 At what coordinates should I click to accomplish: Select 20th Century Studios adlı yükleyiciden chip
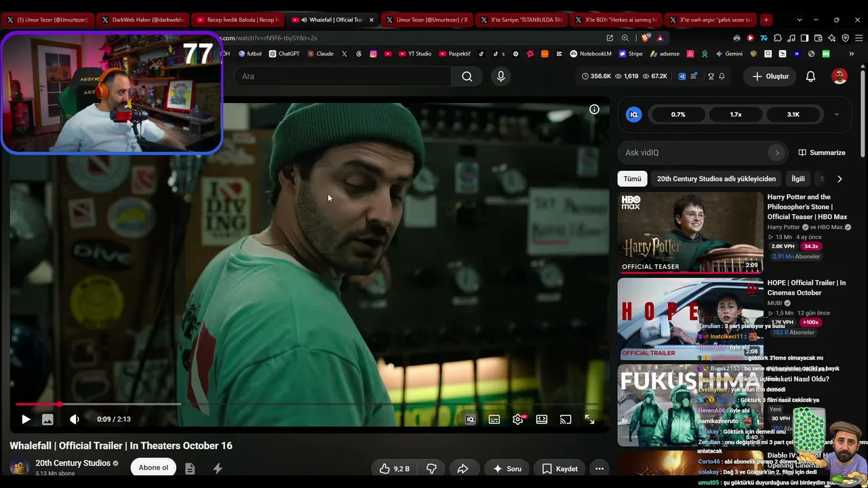pos(716,179)
